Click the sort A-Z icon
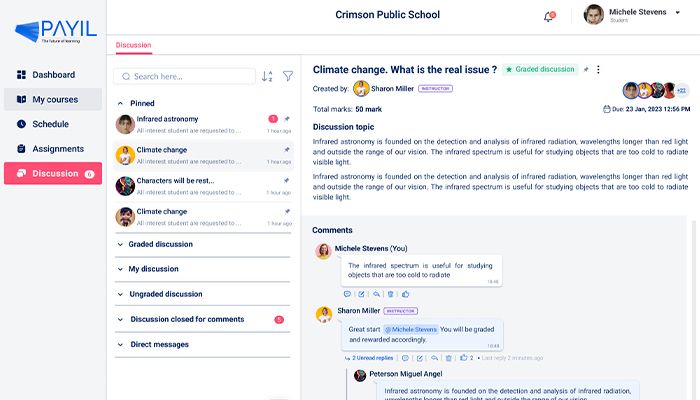Image resolution: width=700 pixels, height=400 pixels. coord(267,76)
